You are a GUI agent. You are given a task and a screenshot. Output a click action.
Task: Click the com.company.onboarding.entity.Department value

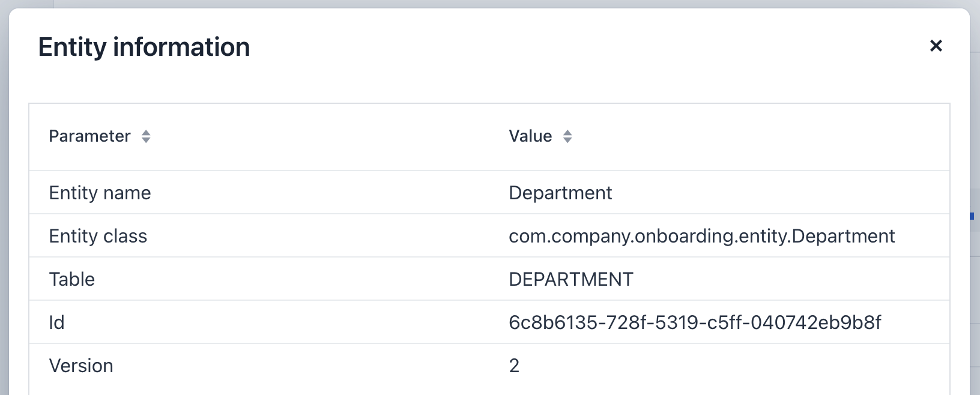pyautogui.click(x=701, y=236)
